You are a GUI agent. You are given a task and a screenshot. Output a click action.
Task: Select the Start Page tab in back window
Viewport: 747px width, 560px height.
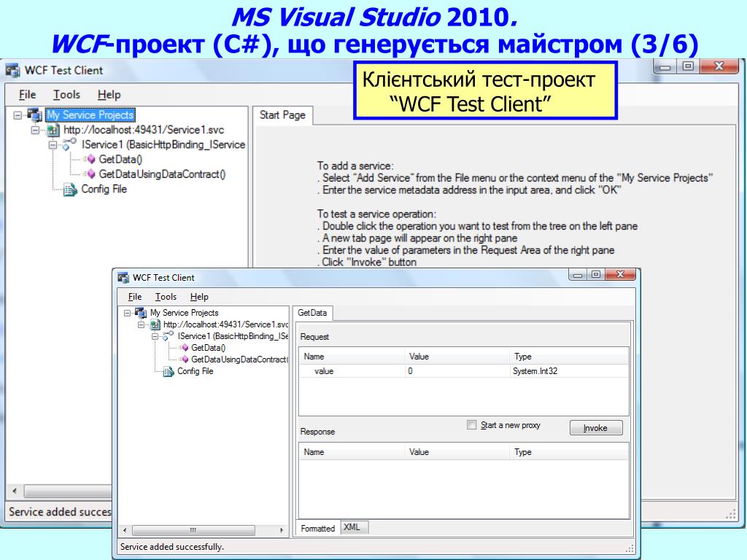(282, 115)
